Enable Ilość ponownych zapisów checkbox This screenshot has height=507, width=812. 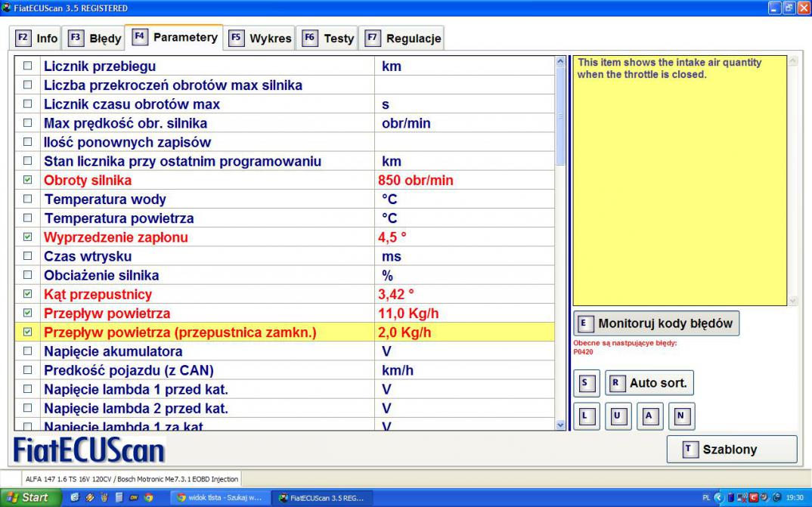click(27, 142)
